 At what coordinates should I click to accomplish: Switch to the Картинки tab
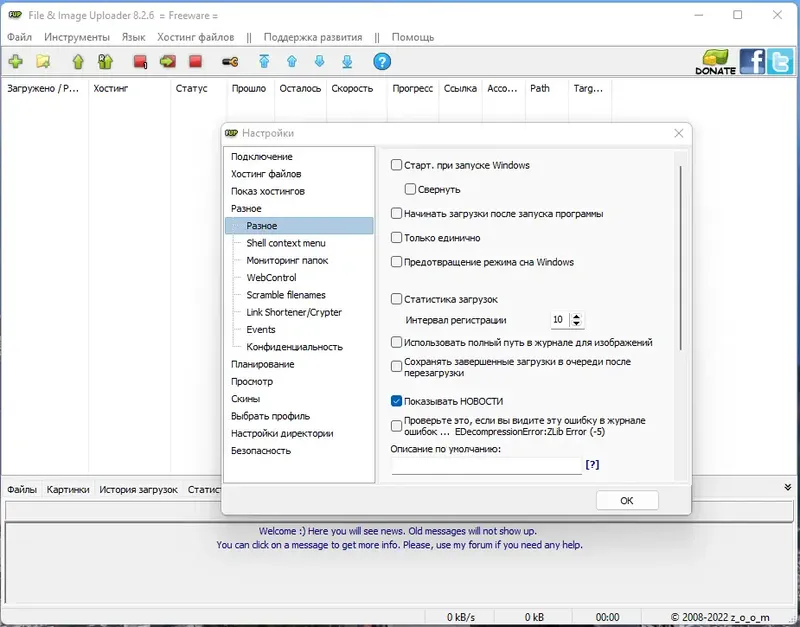(68, 490)
